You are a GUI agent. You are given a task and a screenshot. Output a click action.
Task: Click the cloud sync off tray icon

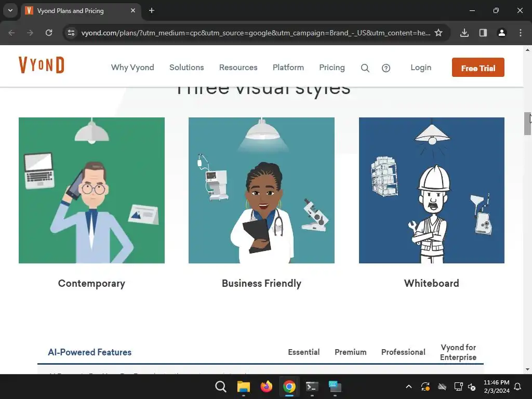(x=442, y=387)
